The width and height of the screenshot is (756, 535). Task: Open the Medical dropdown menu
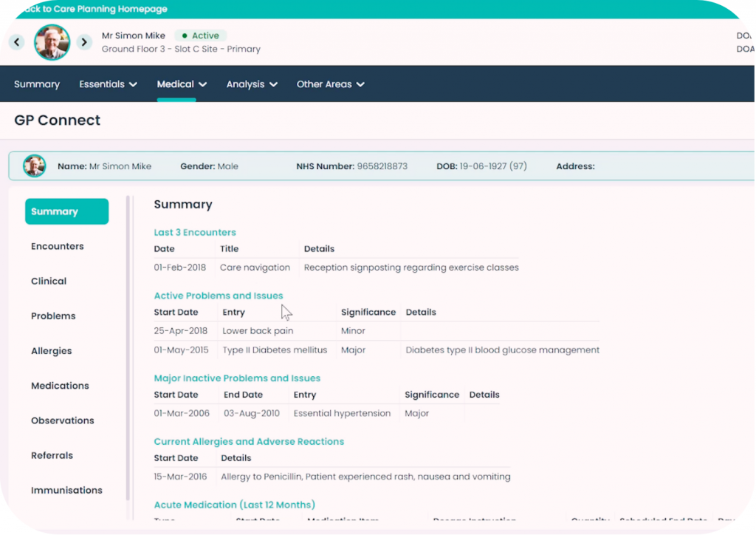[x=181, y=84]
